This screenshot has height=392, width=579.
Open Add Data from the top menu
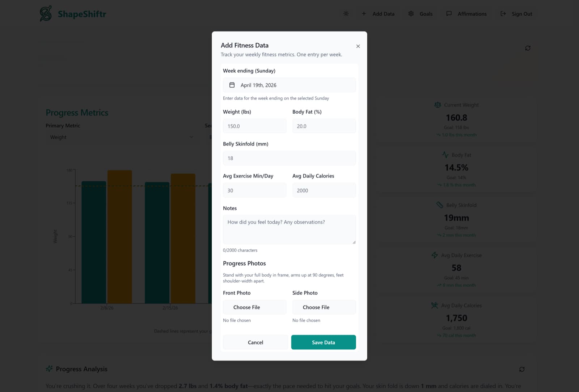[x=383, y=14]
